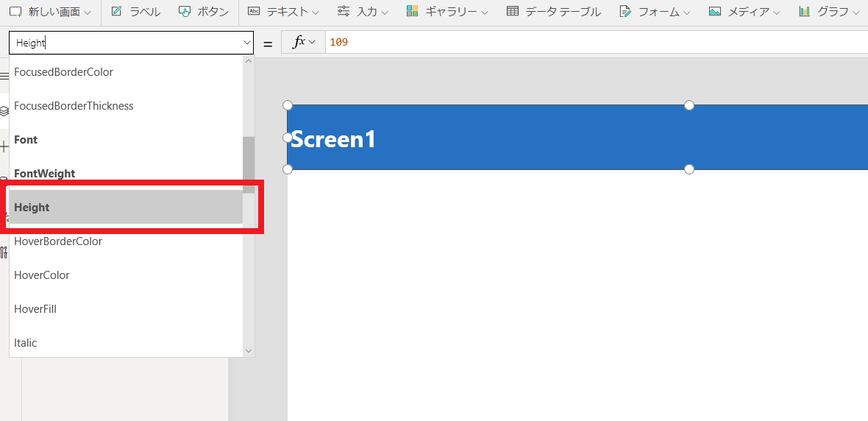Viewport: 868px width, 421px height.
Task: Select FocusedBorderColor property
Action: pos(126,72)
